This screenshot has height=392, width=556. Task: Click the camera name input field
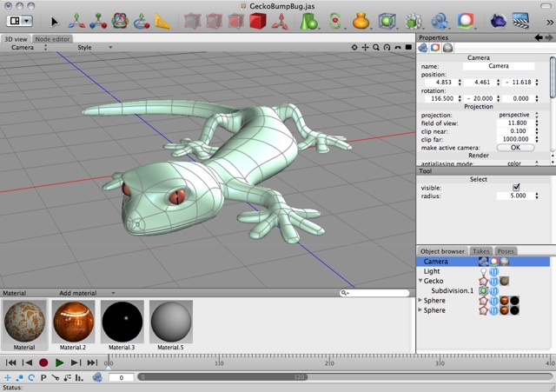tap(498, 66)
